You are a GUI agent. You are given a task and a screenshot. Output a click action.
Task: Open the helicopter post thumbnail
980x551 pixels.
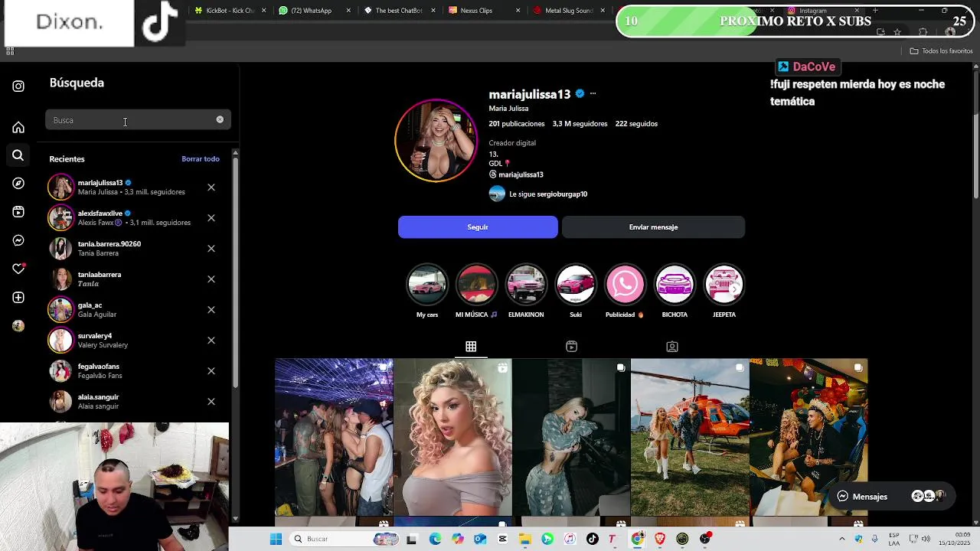pos(690,437)
